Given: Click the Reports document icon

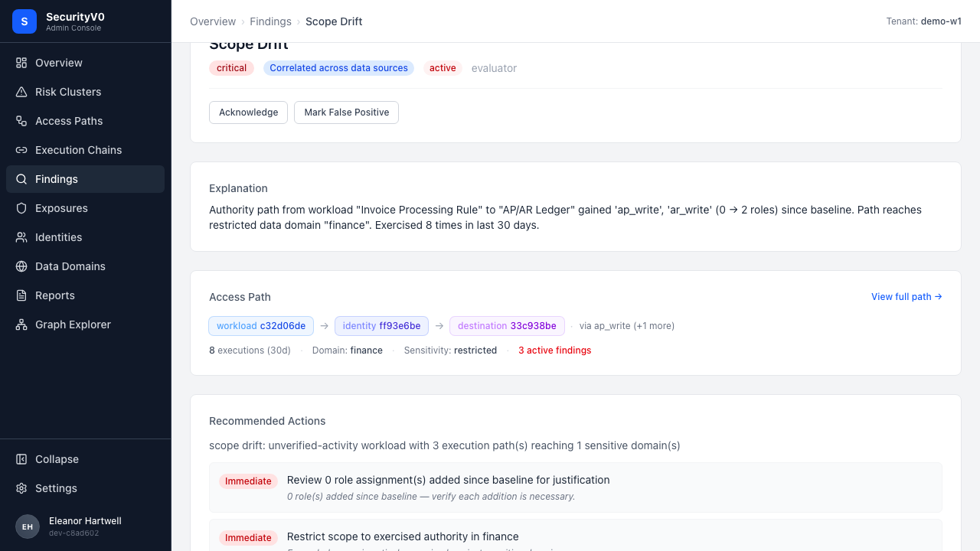Looking at the screenshot, I should (21, 295).
